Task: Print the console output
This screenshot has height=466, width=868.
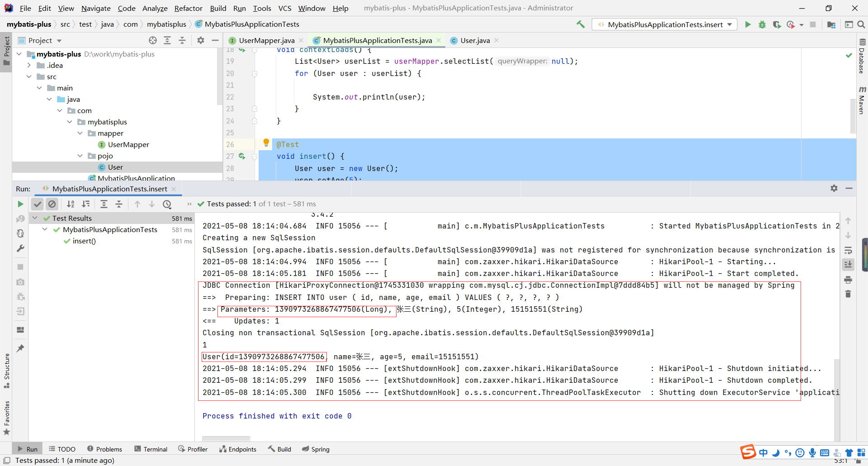Action: pos(848,280)
